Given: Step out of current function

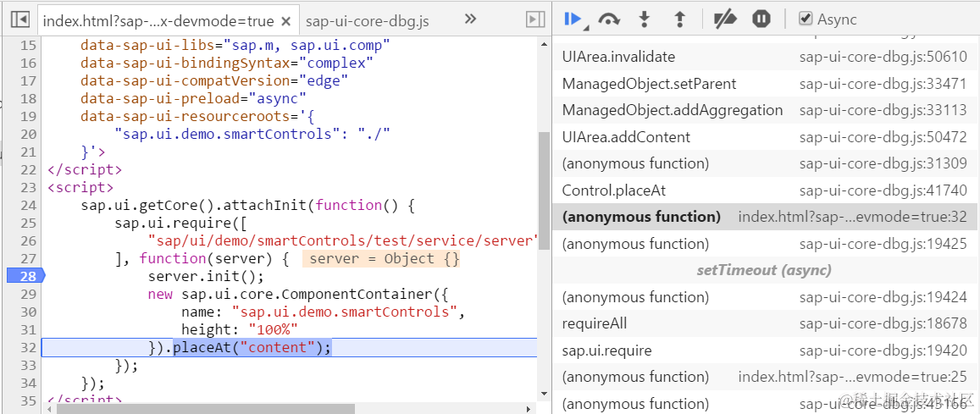Looking at the screenshot, I should pos(679,19).
